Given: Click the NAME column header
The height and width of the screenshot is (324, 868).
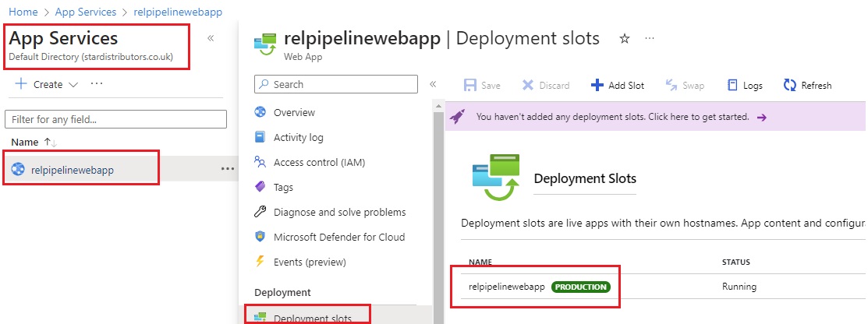Looking at the screenshot, I should pyautogui.click(x=480, y=262).
